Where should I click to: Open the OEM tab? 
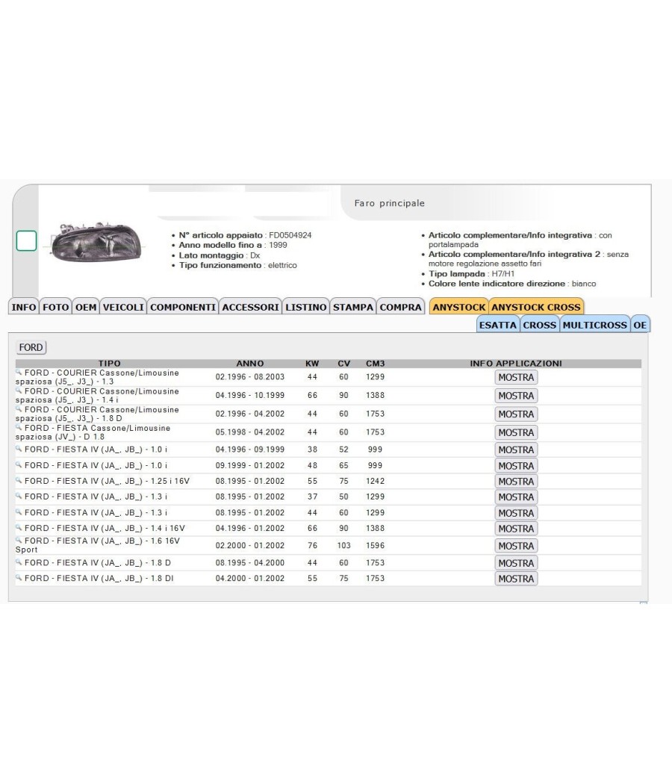click(86, 307)
